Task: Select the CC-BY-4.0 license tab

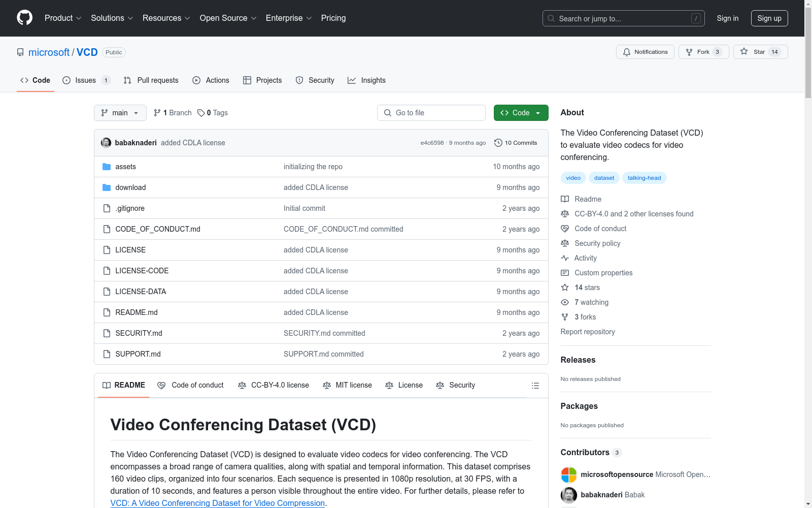Action: [x=274, y=385]
